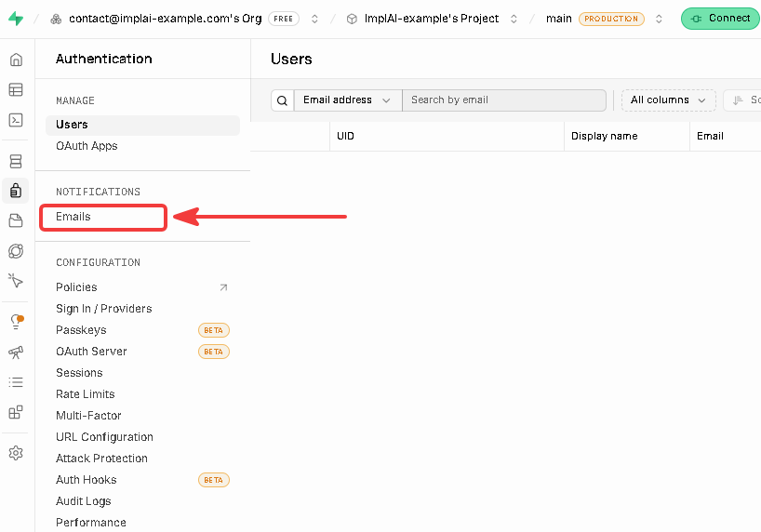Open Policies configuration item
This screenshot has width=761, height=532.
pos(76,287)
